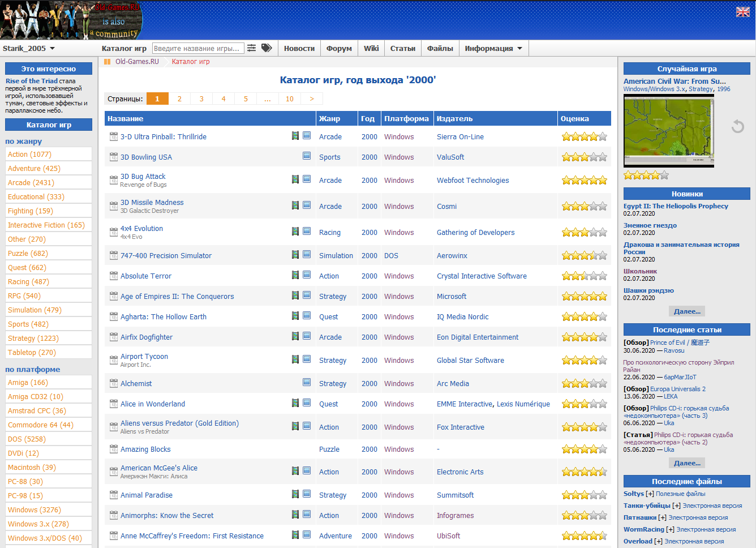Open the tags icon next to search
756x548 pixels.
[x=267, y=48]
